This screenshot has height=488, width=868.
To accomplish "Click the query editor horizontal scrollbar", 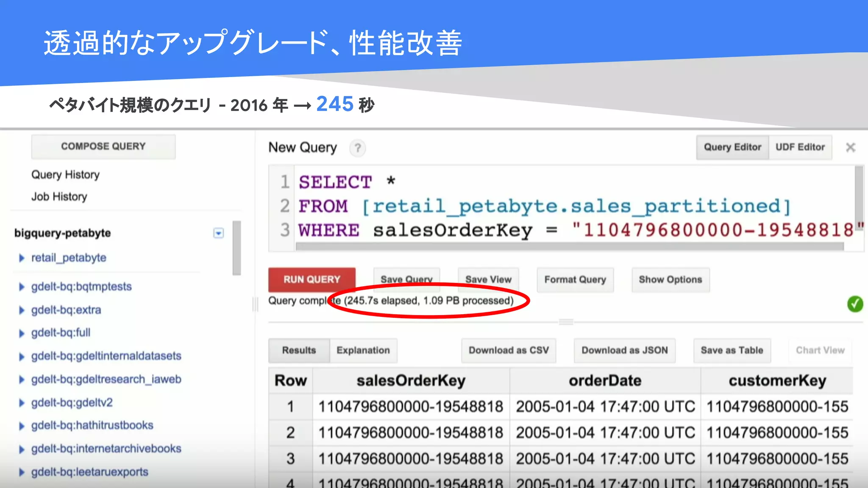I will pos(570,247).
